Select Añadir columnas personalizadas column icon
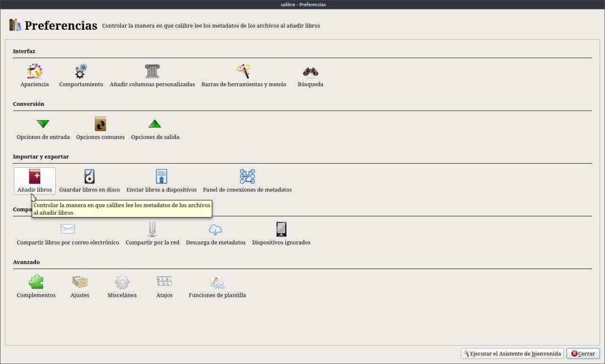The height and width of the screenshot is (364, 605). pyautogui.click(x=152, y=71)
